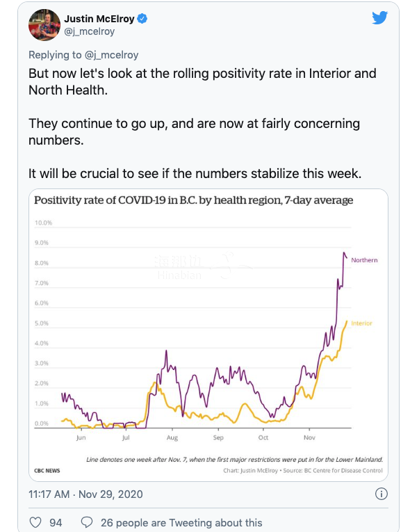Viewport: 410px width, 532px height.
Task: Click 26 people are Tweeting about this
Action: (x=181, y=522)
